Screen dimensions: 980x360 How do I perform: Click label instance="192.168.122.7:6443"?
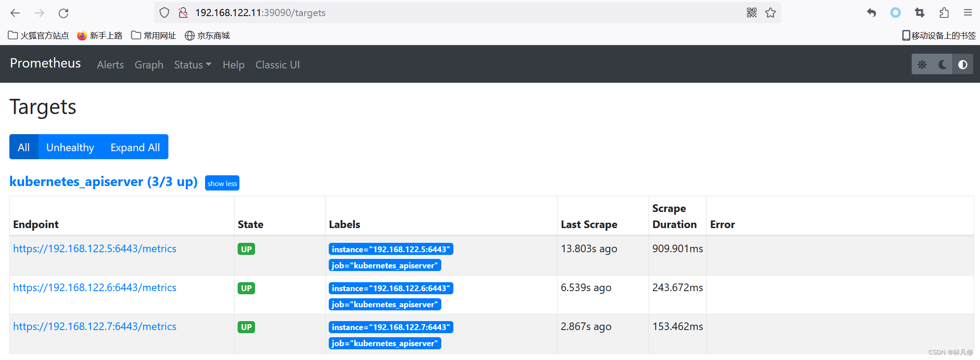click(391, 327)
